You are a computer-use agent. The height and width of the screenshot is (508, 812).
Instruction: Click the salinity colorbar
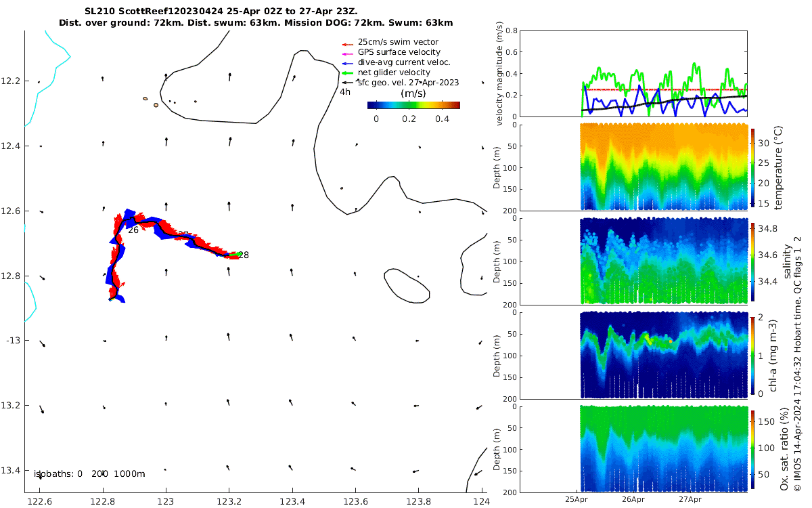point(753,261)
